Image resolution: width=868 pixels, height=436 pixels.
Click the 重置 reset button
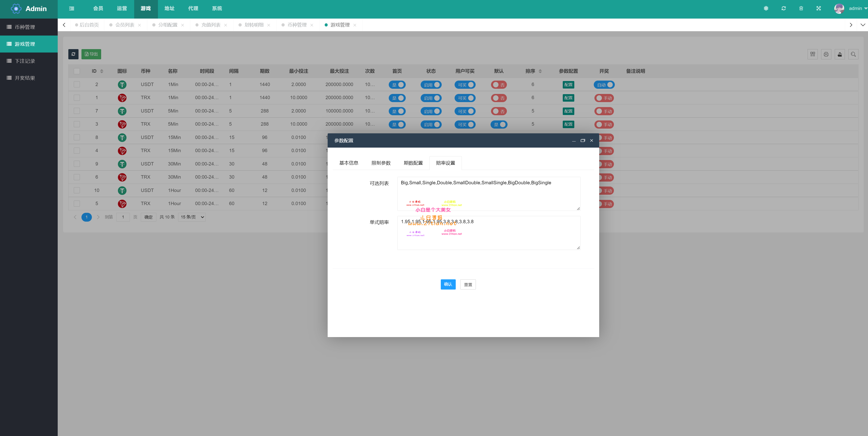468,285
